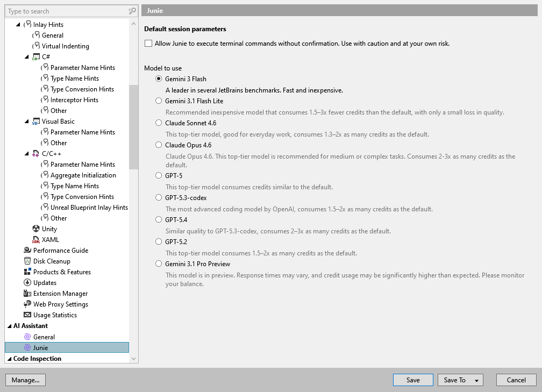This screenshot has height=392, width=542.
Task: Choose Claude Sonnet 4.6 radio button
Action: click(x=159, y=123)
